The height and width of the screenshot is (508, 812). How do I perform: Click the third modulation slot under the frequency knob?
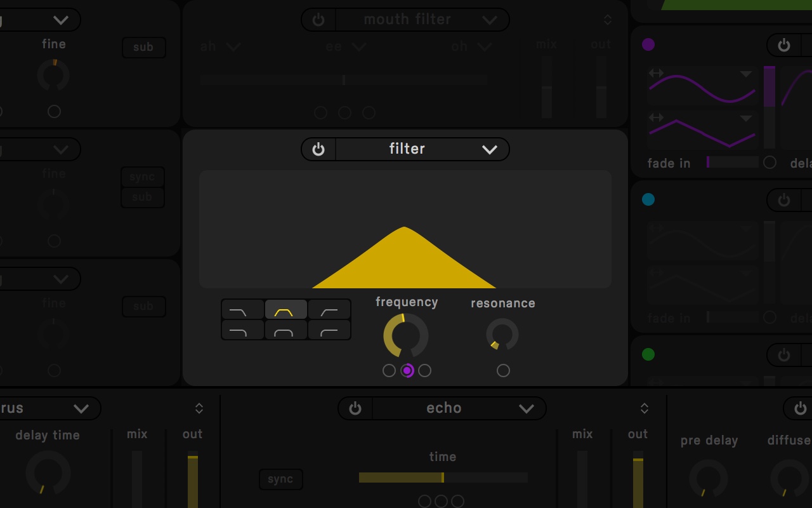tap(425, 370)
